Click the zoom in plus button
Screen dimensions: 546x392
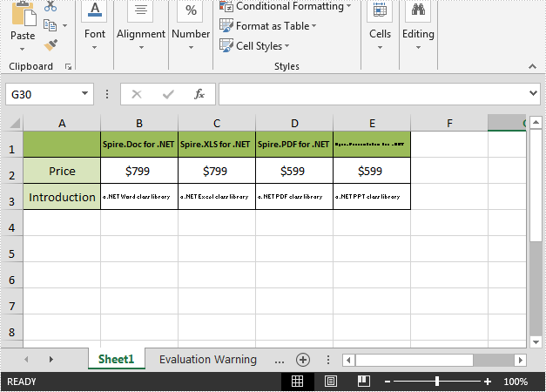(488, 382)
